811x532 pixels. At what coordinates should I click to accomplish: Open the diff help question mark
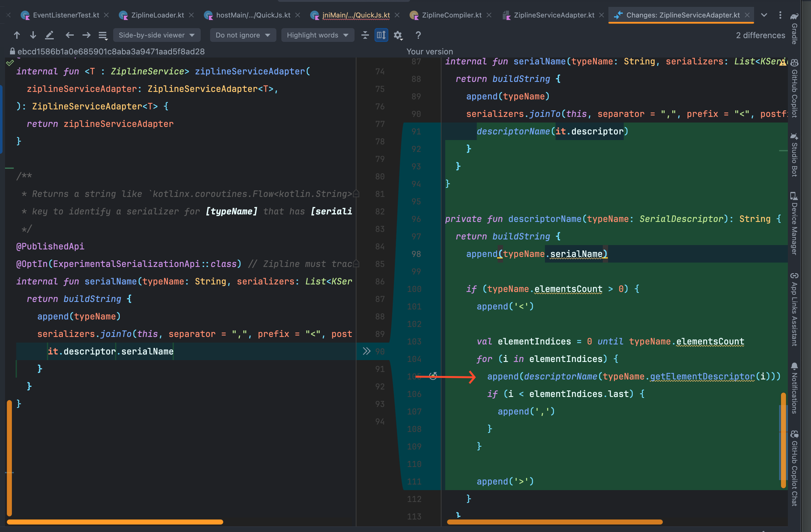point(418,35)
